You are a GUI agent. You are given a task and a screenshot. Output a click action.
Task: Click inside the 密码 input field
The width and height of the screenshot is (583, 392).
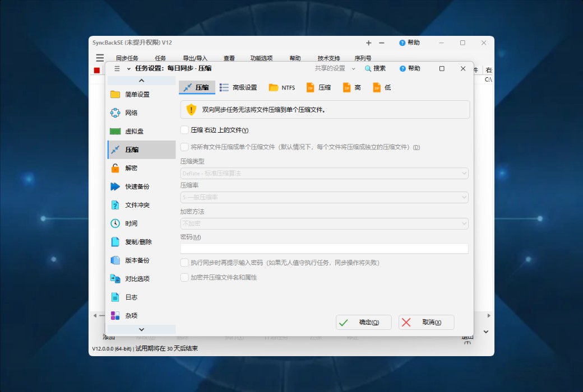[x=324, y=248]
